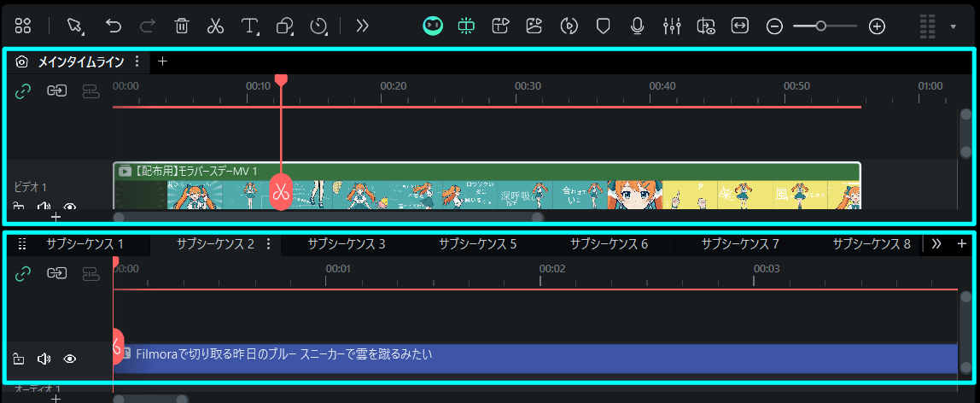Viewport: 980px width, 403px height.
Task: Toggle magnetic track icon in main timeline
Action: pos(91,91)
